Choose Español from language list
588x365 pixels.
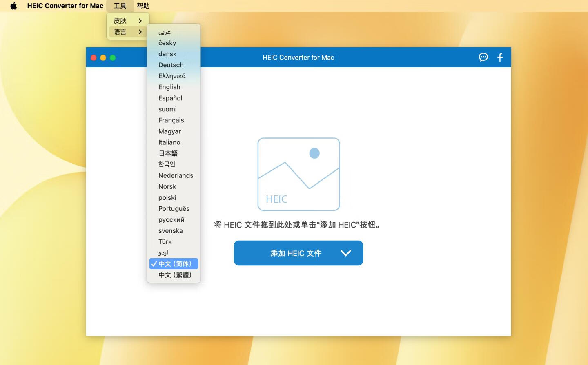[x=174, y=98]
